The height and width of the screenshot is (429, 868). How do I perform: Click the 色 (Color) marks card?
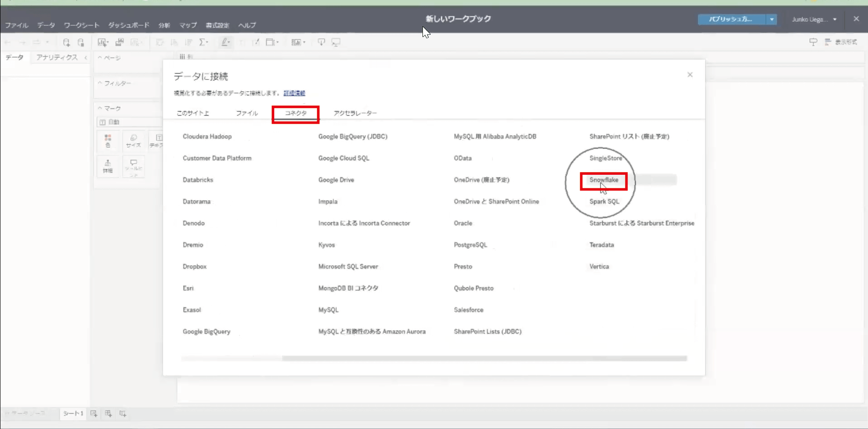pos(108,141)
